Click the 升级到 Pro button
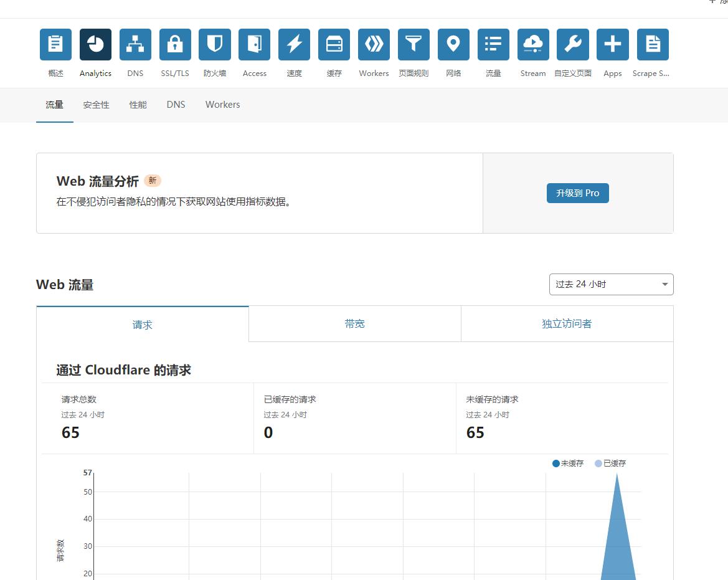This screenshot has width=728, height=580. click(577, 193)
